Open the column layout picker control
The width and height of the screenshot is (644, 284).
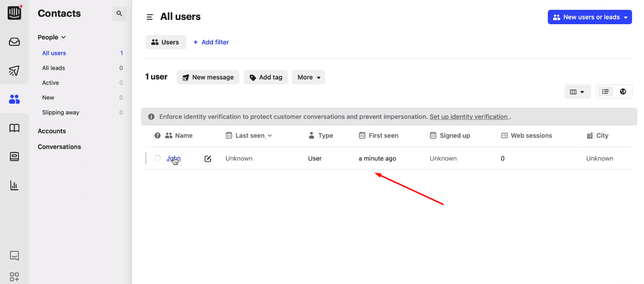click(x=577, y=91)
